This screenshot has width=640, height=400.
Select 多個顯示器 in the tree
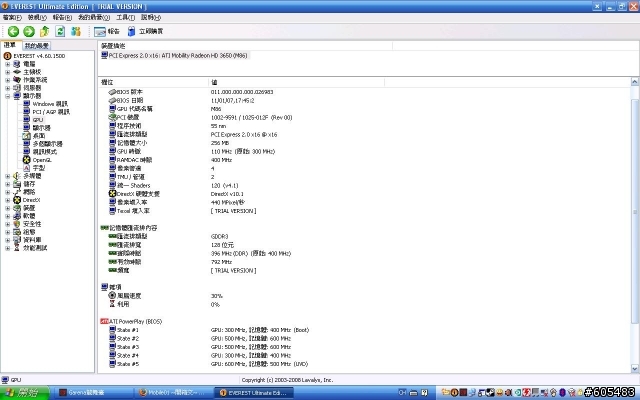pyautogui.click(x=47, y=144)
